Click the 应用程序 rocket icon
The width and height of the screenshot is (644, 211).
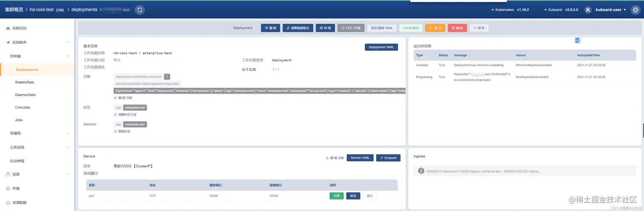click(8, 43)
